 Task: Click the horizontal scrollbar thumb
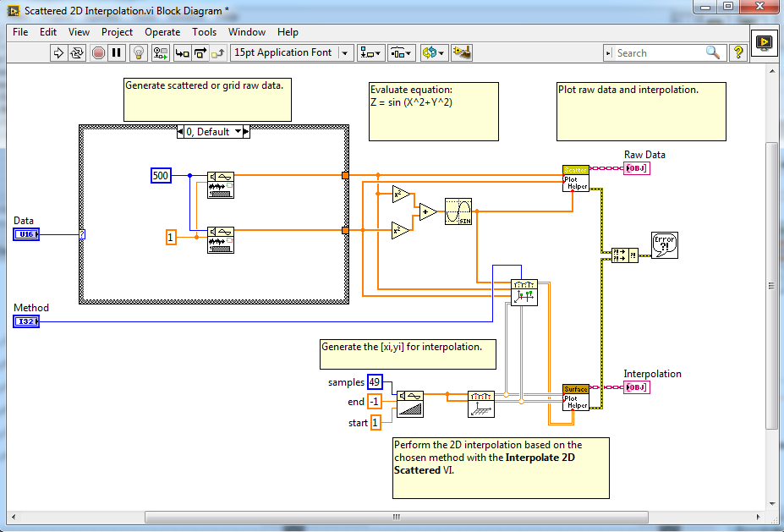[396, 517]
